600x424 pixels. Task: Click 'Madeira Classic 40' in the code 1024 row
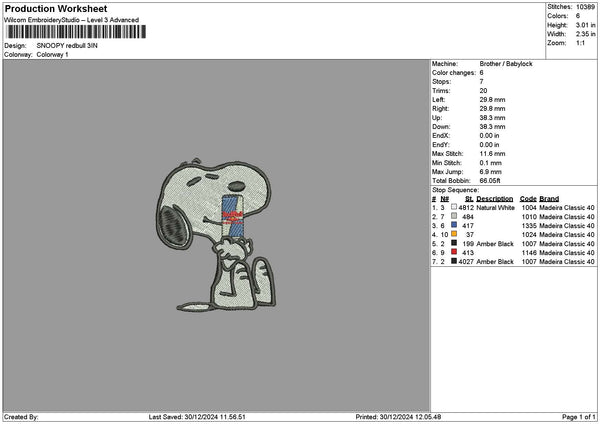567,235
